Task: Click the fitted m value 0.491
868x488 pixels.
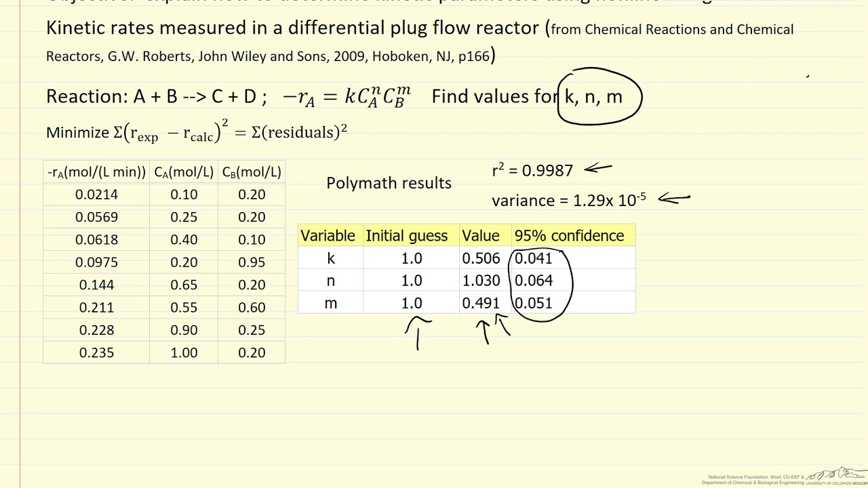Action: (x=481, y=303)
